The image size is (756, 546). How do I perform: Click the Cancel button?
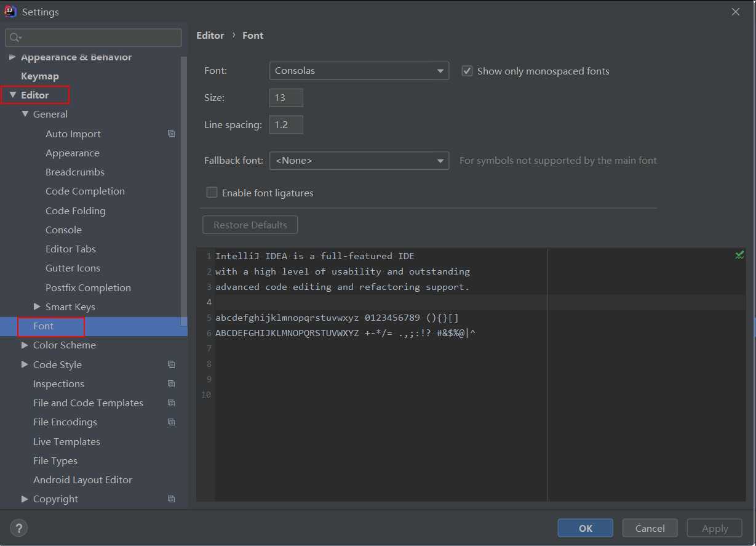[x=650, y=528]
